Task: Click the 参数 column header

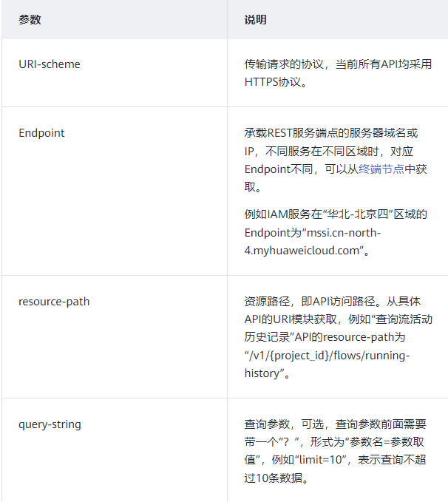Action: pos(30,20)
